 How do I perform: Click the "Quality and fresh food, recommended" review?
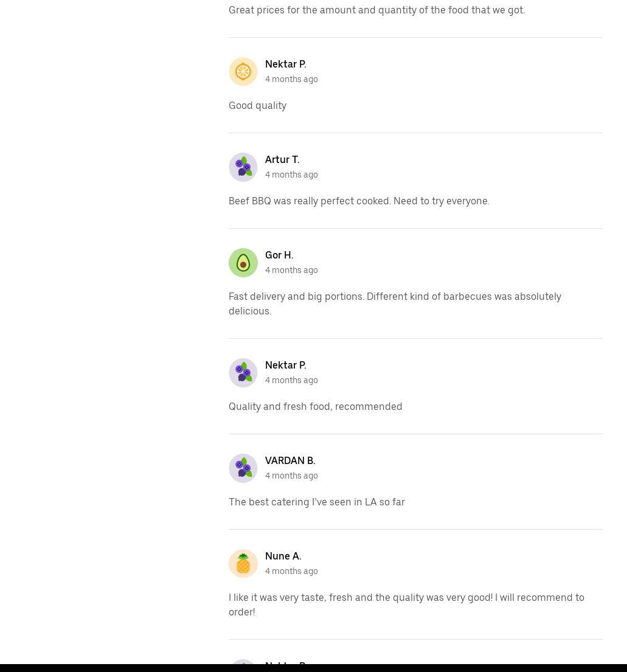click(x=316, y=406)
